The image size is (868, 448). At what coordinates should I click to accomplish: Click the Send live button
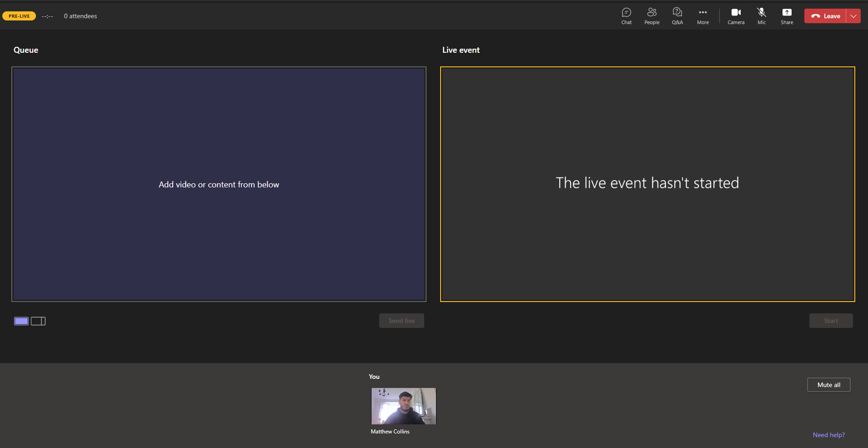click(x=401, y=320)
